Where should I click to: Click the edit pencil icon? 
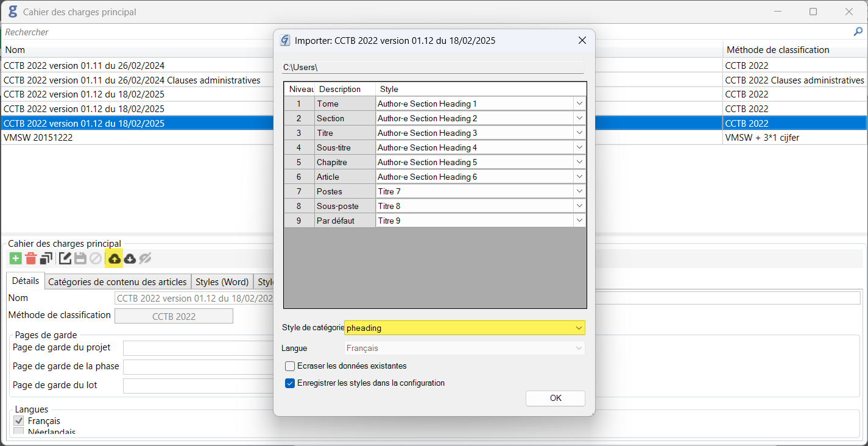click(x=65, y=258)
